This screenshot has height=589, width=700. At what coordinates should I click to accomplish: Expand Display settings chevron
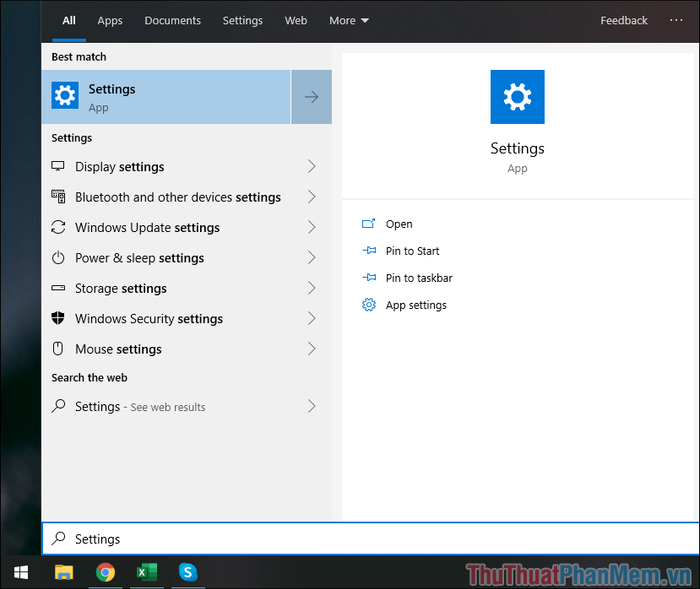(312, 167)
